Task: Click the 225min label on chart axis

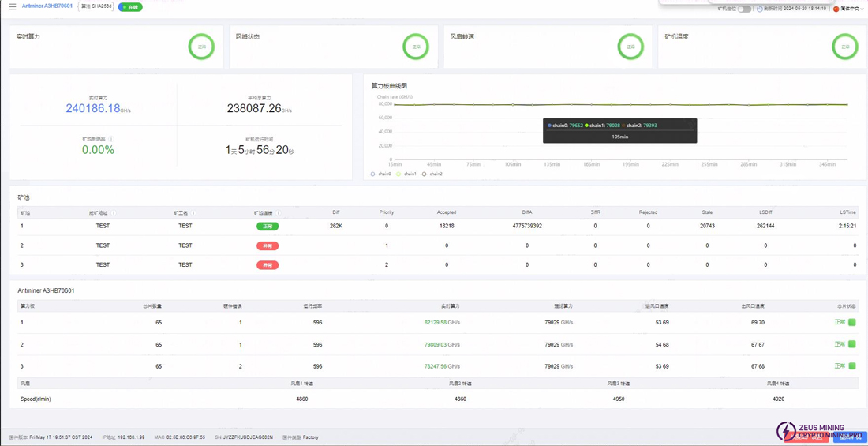Action: point(670,164)
